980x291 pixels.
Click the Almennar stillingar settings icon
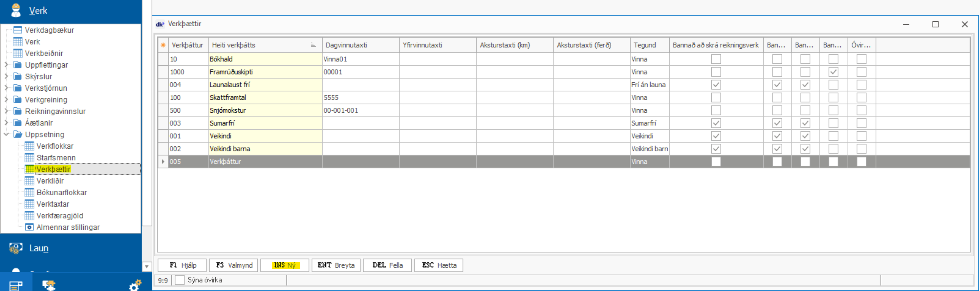(29, 227)
